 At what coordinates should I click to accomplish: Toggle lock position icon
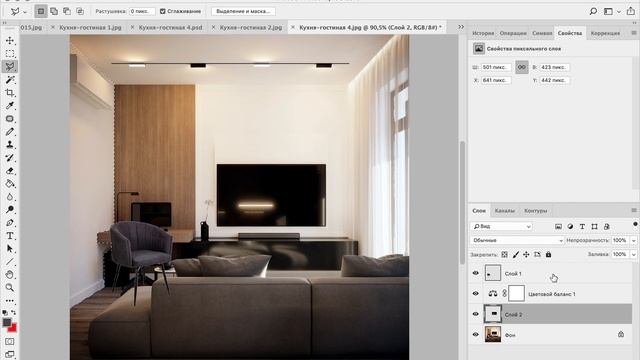point(526,254)
